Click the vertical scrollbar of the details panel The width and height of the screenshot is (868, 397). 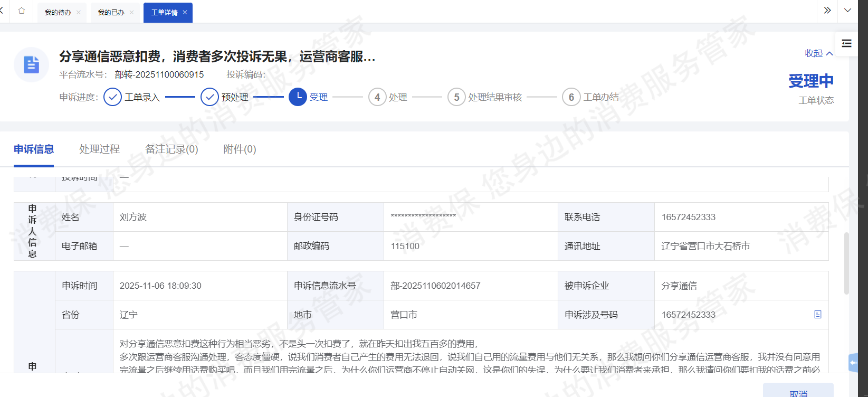[846, 263]
